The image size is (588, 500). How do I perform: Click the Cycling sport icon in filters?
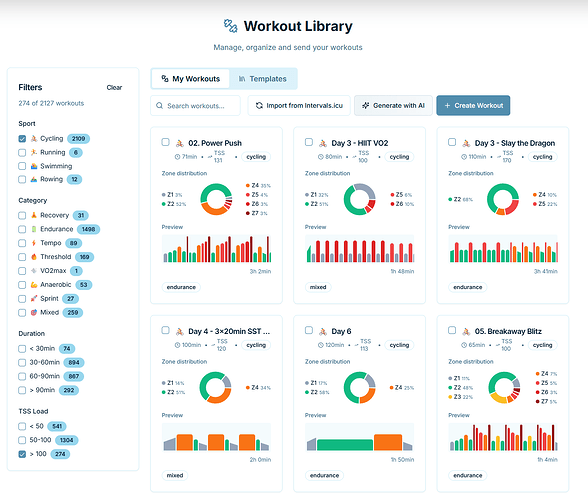click(x=34, y=139)
